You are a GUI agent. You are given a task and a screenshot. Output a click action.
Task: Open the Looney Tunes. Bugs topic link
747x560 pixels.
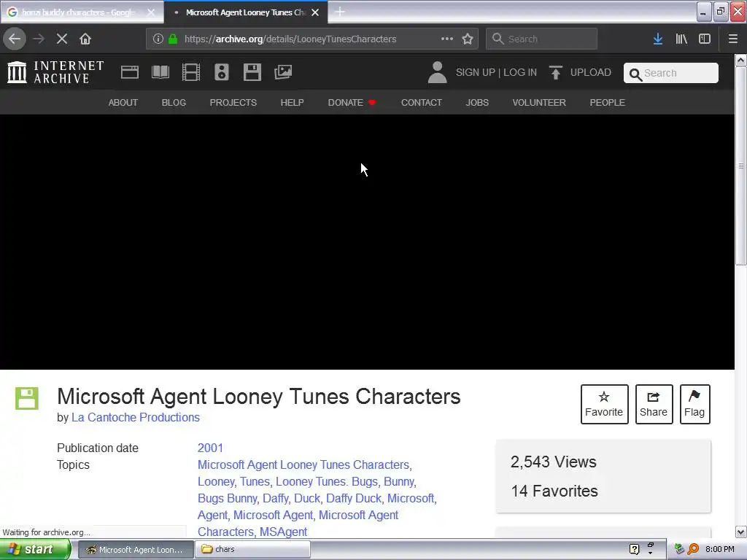pos(327,482)
